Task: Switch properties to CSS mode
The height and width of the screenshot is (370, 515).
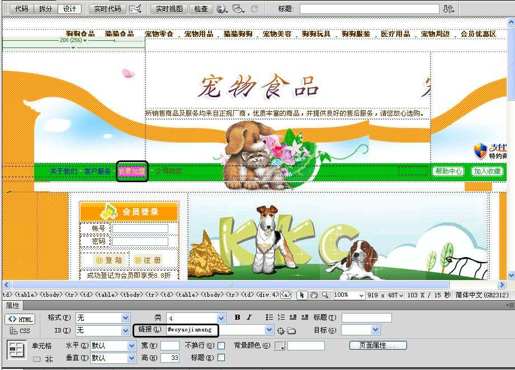Action: 20,331
